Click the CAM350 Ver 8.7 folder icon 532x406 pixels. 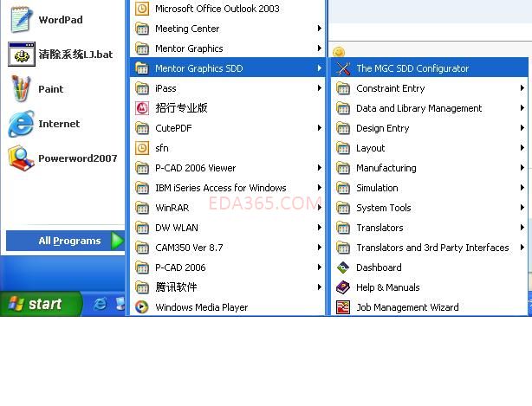pyautogui.click(x=142, y=248)
